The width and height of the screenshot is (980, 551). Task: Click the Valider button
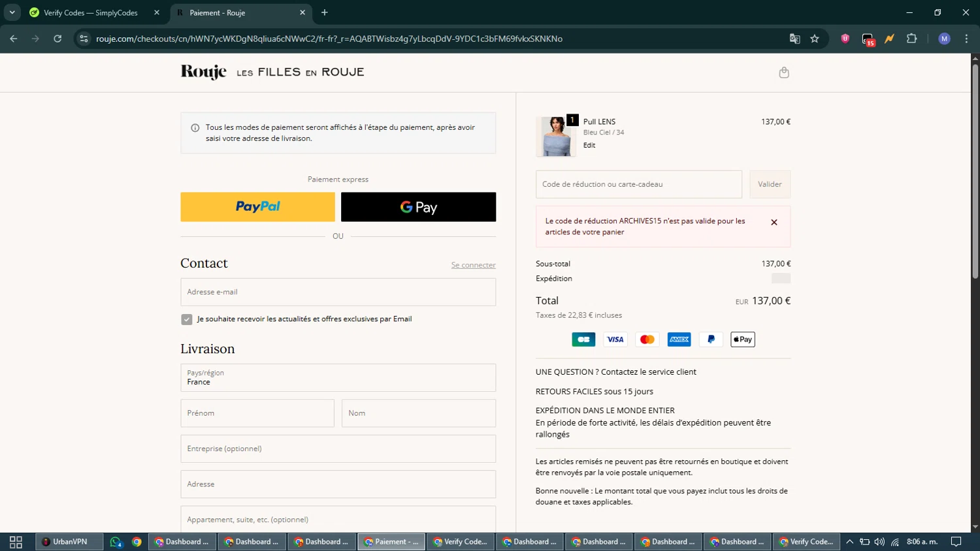point(770,184)
